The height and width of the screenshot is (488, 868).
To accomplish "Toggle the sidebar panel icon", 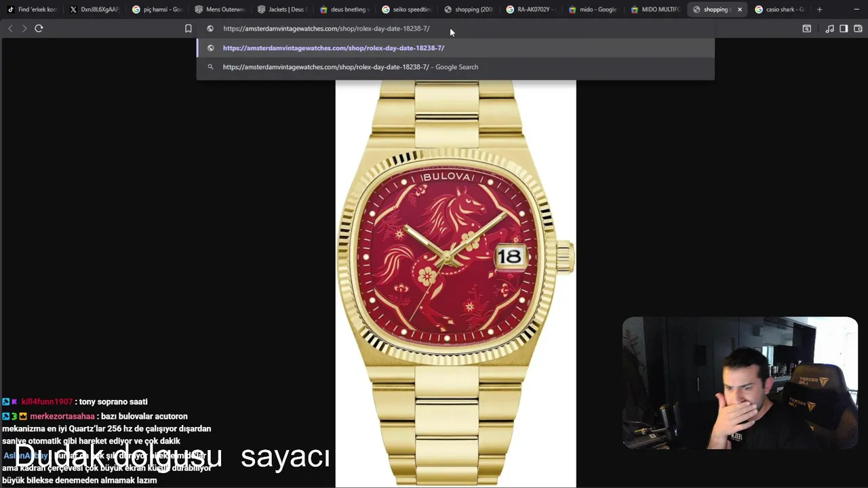I will [844, 28].
